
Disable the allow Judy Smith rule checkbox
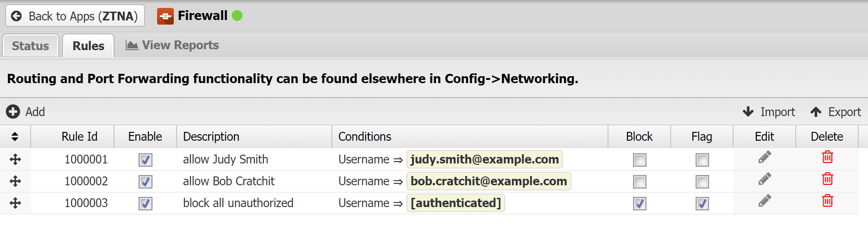(146, 160)
